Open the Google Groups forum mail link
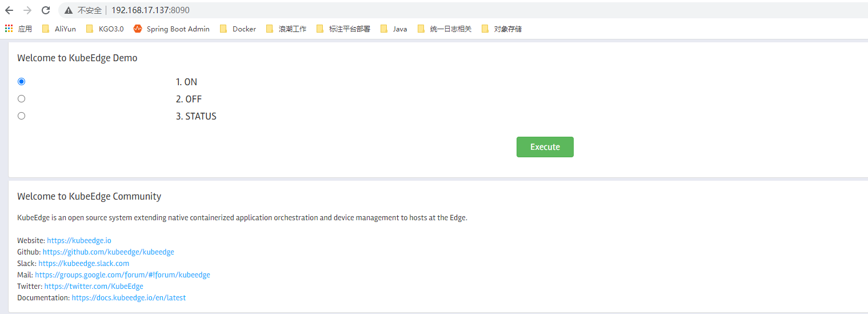This screenshot has width=868, height=314. click(122, 275)
